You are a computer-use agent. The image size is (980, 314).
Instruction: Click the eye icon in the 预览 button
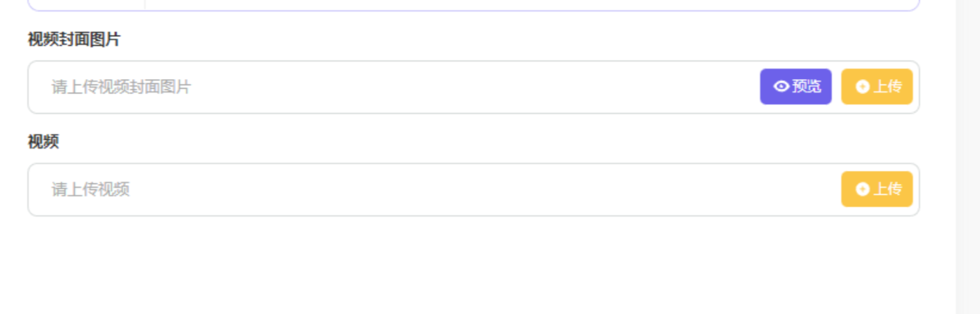click(x=782, y=87)
